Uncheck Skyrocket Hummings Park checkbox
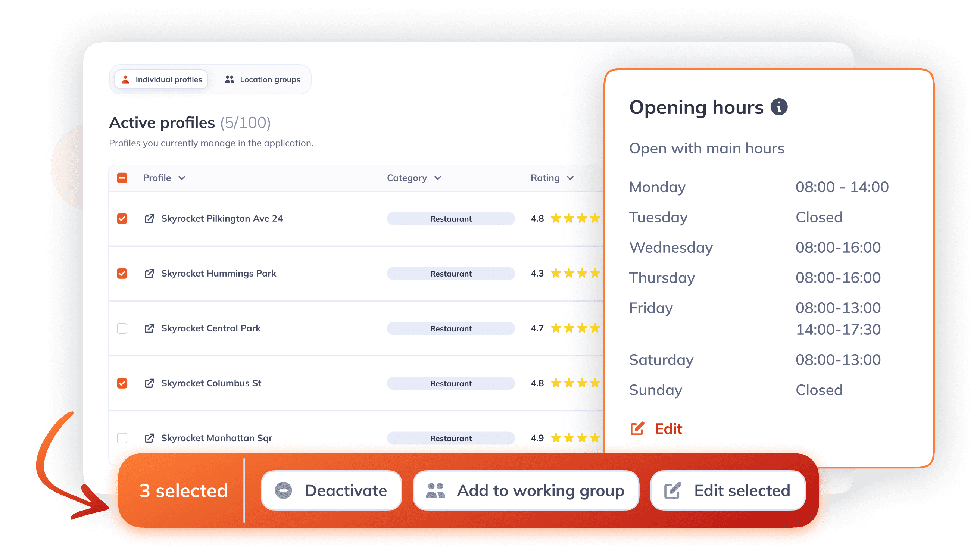 click(122, 273)
